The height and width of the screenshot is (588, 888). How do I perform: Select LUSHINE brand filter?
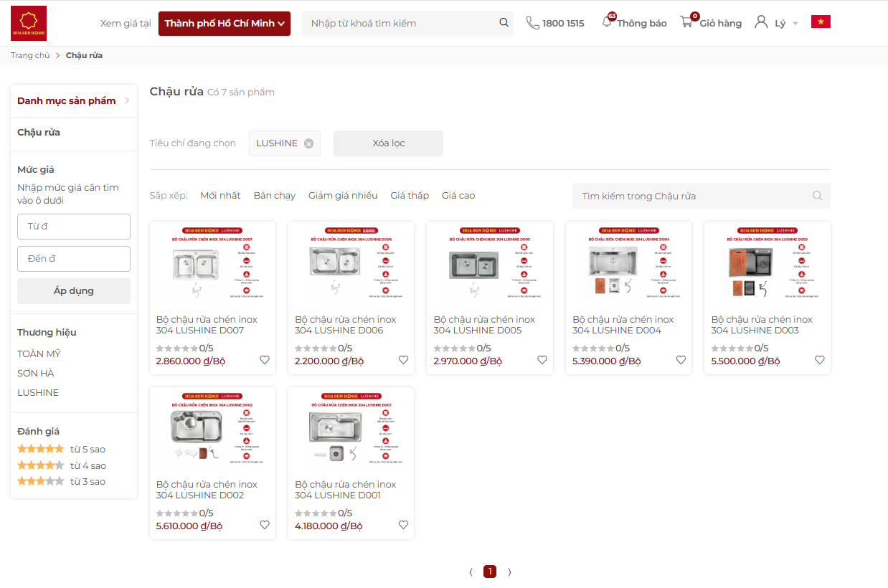click(x=38, y=392)
